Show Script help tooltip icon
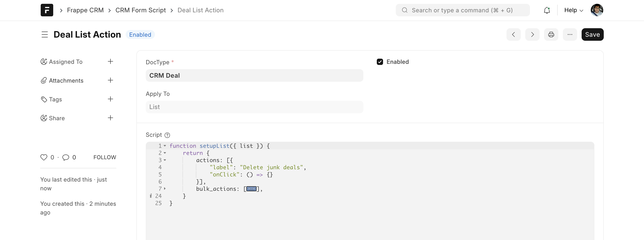The width and height of the screenshot is (644, 240). (167, 135)
